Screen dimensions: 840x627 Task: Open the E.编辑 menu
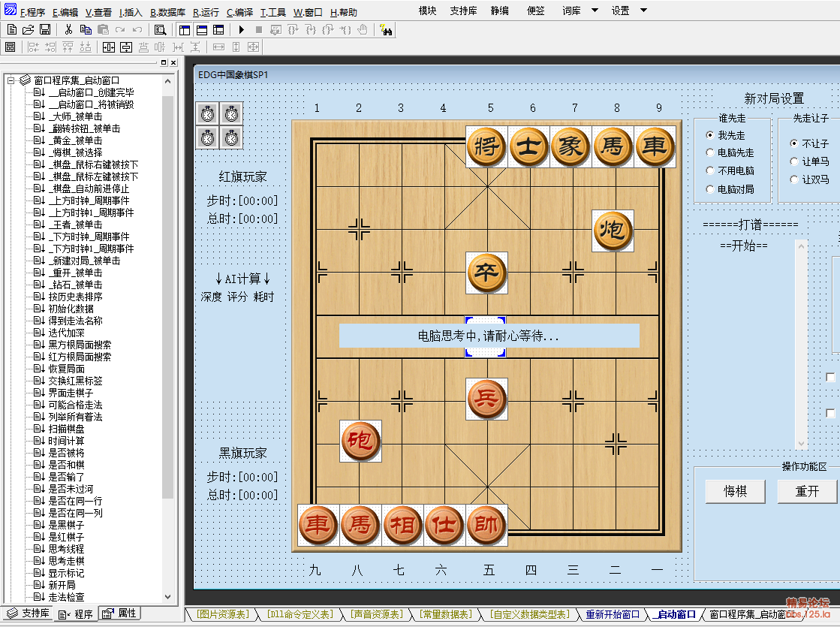65,12
